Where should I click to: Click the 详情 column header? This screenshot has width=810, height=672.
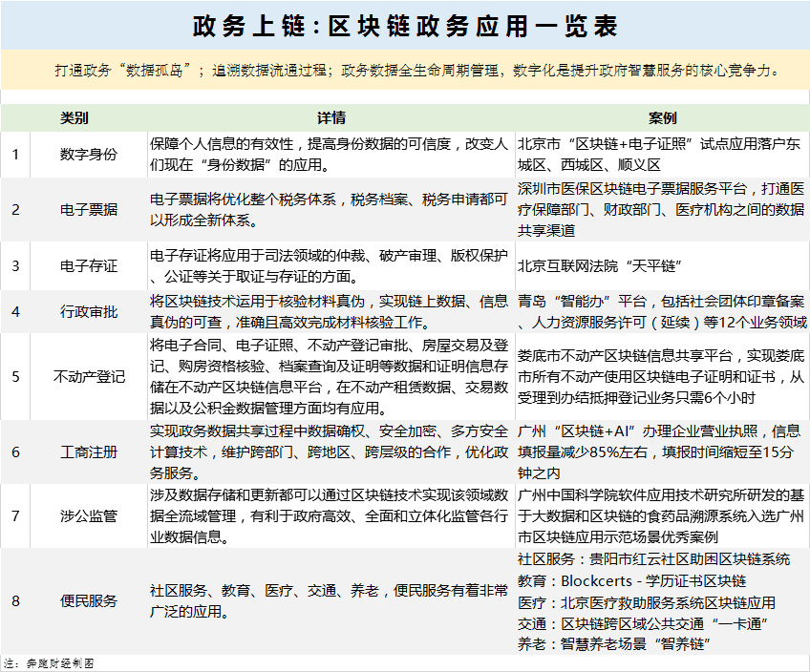pyautogui.click(x=331, y=118)
